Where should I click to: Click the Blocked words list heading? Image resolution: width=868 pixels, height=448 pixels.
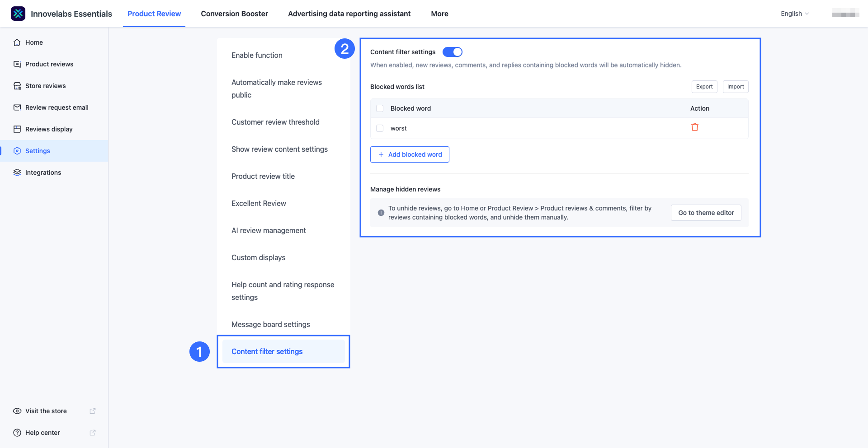click(397, 87)
